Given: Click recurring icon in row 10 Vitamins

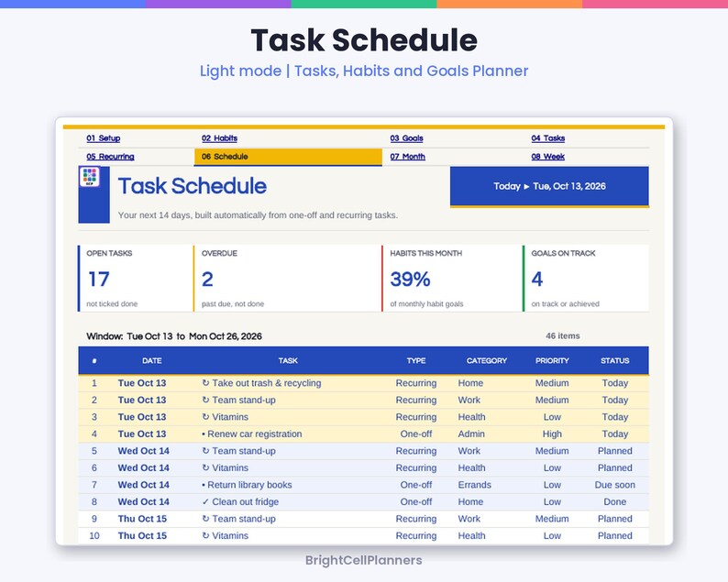Looking at the screenshot, I should tap(205, 535).
